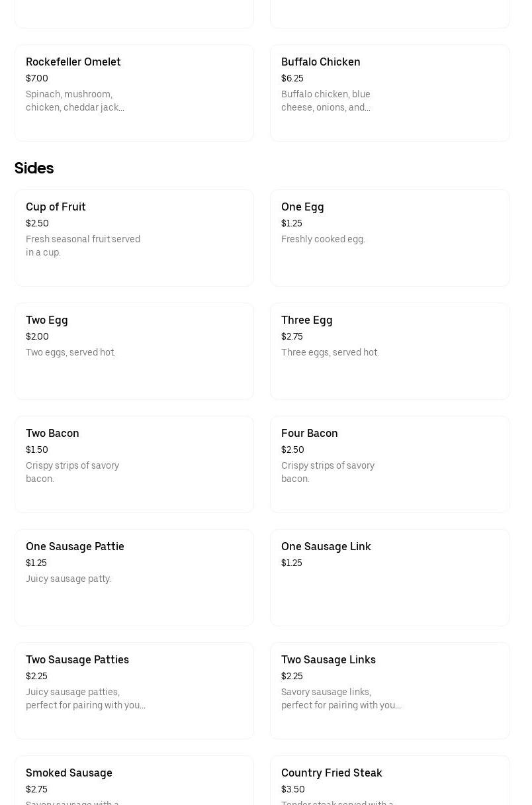Add Cup of Fruit side
This screenshot has width=532, height=805.
click(134, 237)
